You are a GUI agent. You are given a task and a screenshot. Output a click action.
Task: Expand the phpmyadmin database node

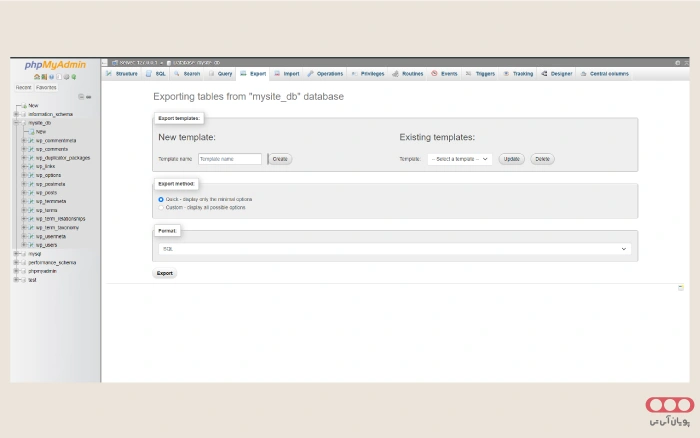(16, 271)
